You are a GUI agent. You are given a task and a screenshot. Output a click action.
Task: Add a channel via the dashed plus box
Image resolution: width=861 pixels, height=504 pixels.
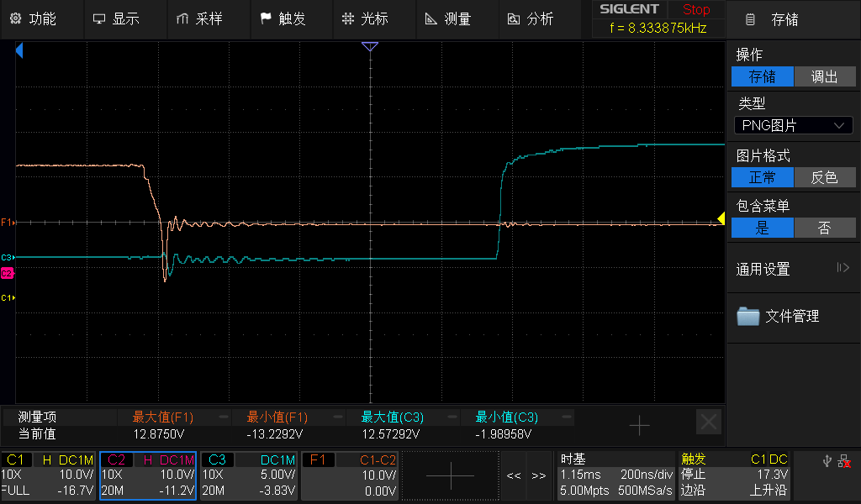point(451,475)
